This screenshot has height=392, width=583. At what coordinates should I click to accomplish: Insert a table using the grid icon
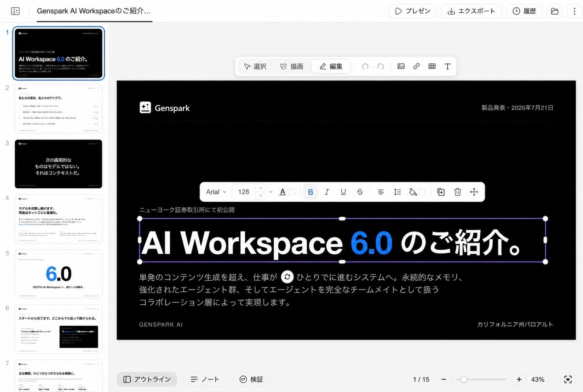pyautogui.click(x=432, y=66)
